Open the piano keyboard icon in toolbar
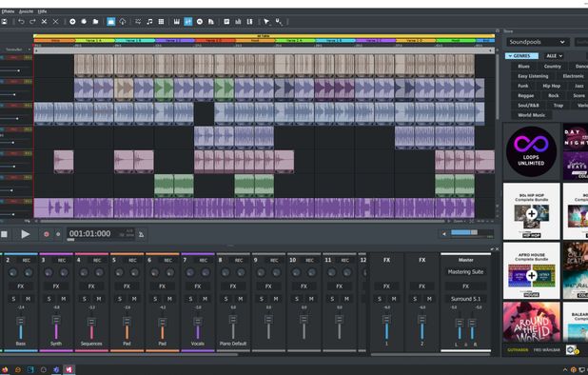Image resolution: width=588 pixels, height=375 pixels. coord(177,22)
